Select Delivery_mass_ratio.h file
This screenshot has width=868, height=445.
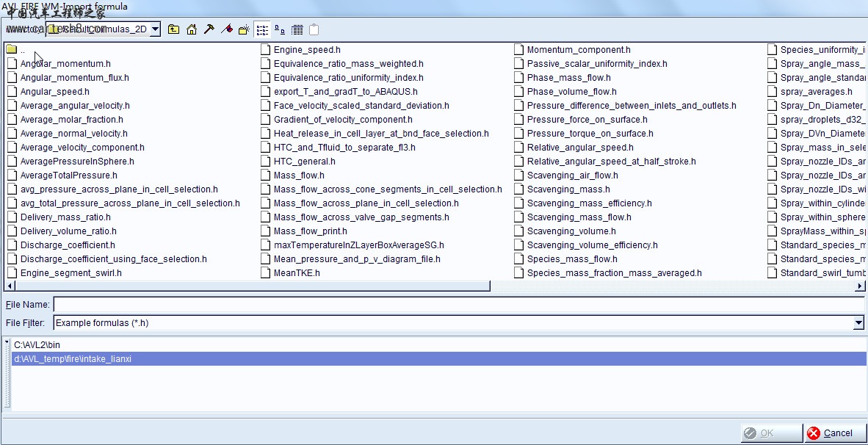[x=59, y=217]
